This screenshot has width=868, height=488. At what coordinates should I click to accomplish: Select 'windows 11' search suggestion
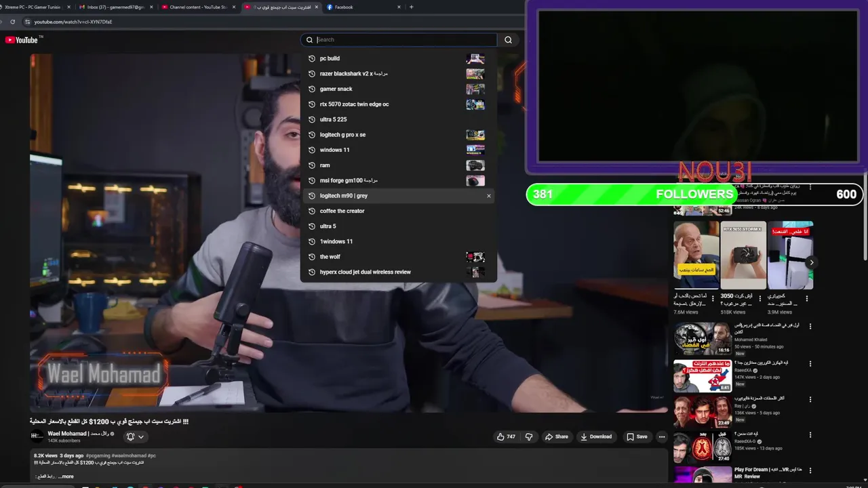pyautogui.click(x=399, y=150)
